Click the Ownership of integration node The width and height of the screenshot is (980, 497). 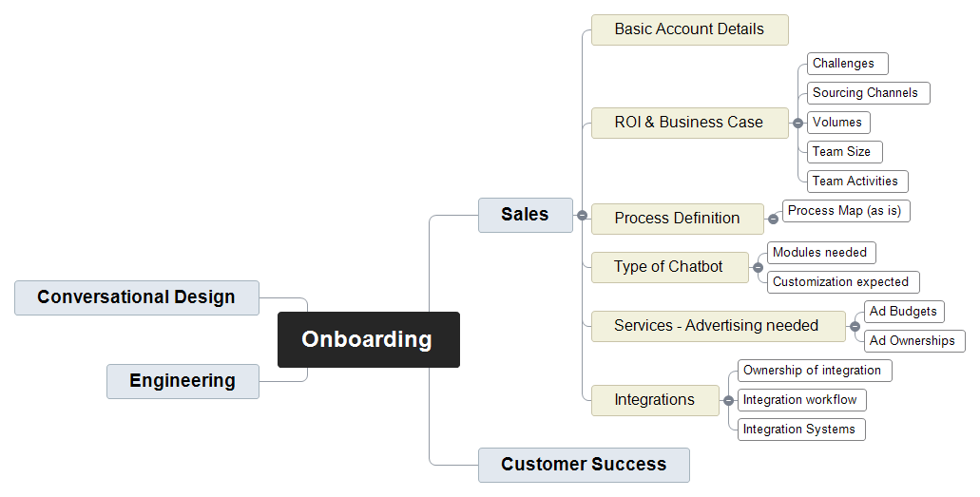812,371
